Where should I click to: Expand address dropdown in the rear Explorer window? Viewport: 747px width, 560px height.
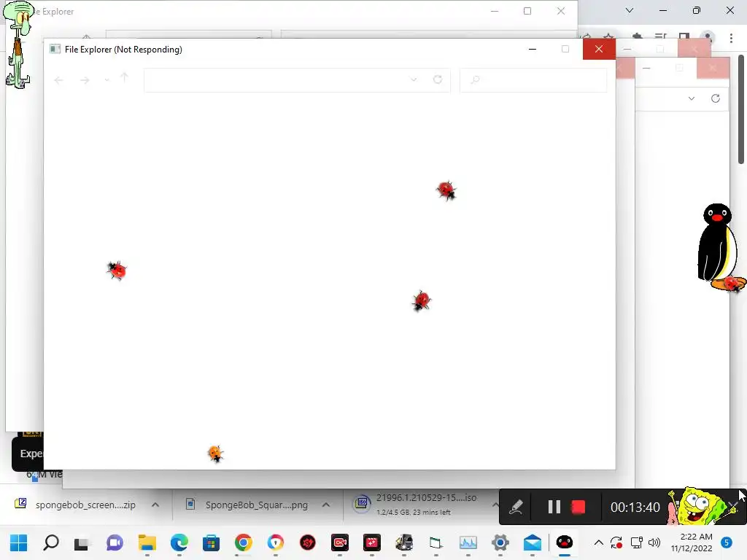692,98
